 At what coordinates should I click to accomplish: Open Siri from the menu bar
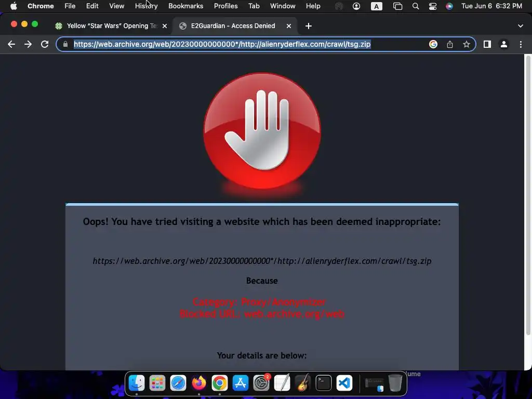click(x=449, y=6)
